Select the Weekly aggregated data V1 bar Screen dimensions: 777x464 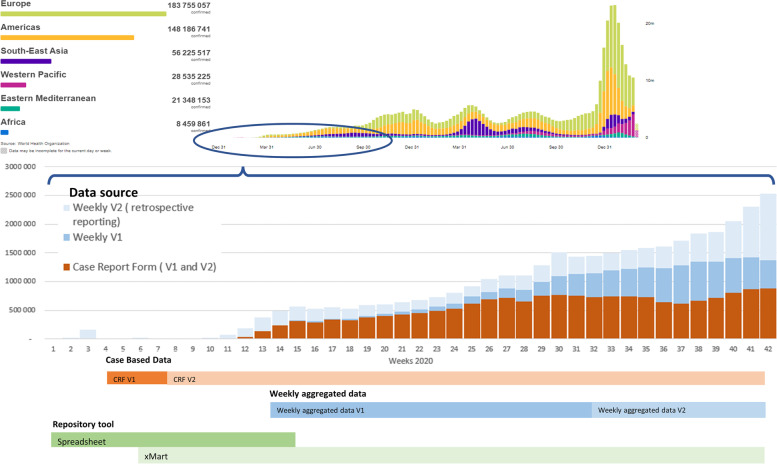pos(431,410)
